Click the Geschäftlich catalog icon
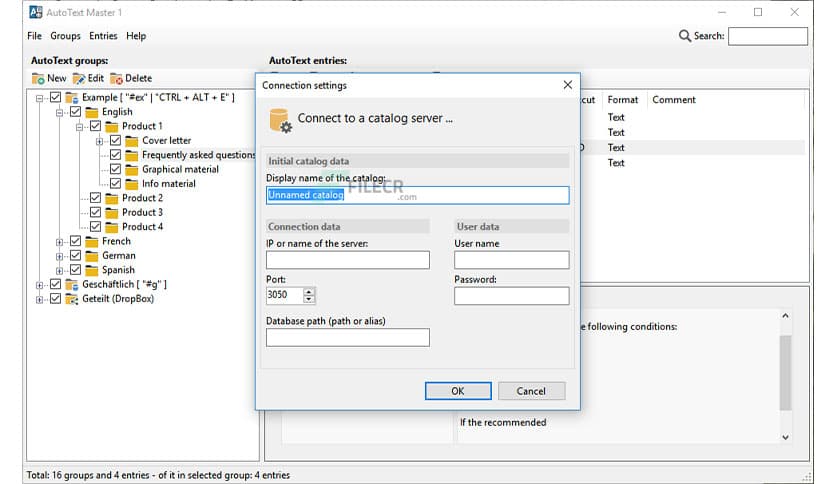This screenshot has width=836, height=484. [71, 285]
